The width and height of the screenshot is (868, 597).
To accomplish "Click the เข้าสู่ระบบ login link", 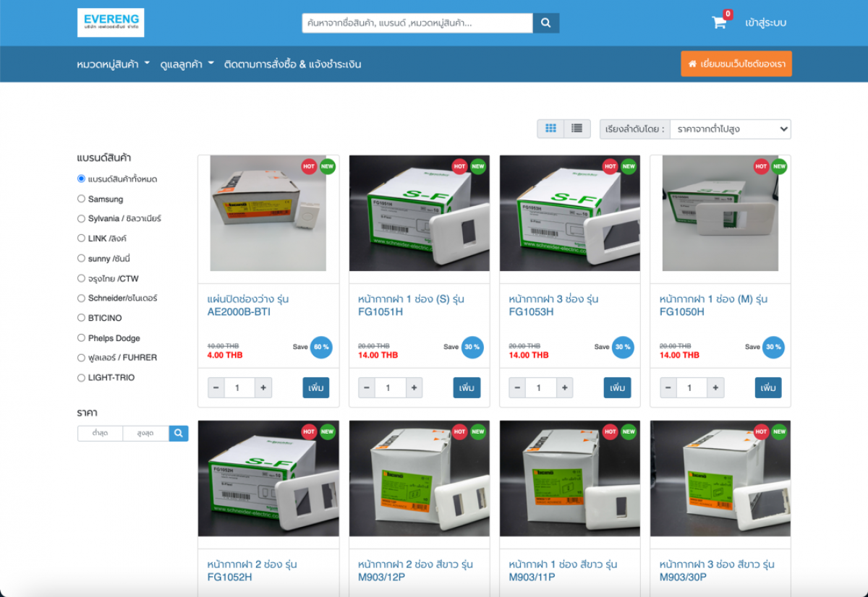I will (766, 22).
